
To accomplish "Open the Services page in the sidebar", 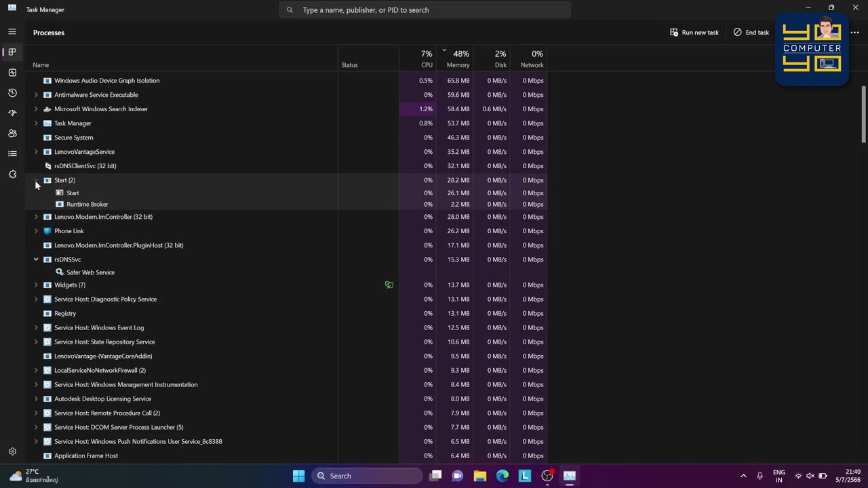I will click(x=12, y=174).
